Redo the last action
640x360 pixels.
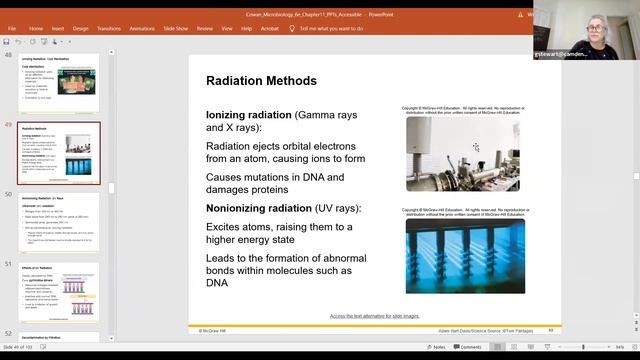point(32,42)
